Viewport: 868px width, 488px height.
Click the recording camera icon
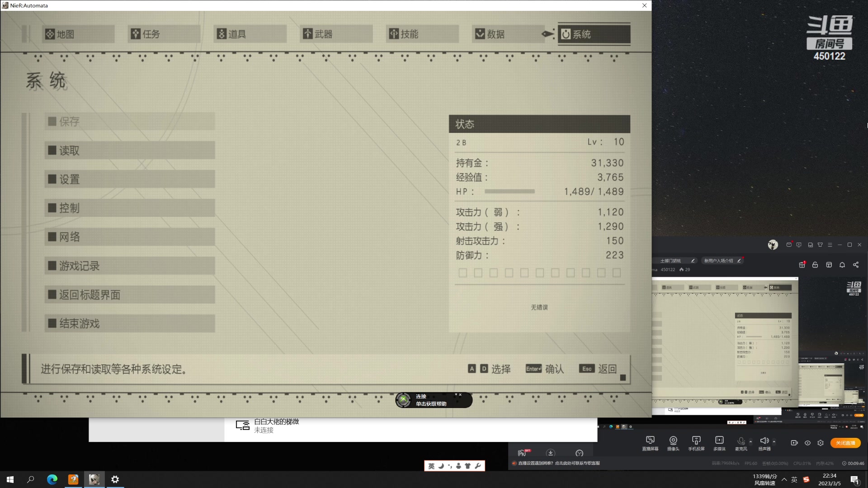click(x=794, y=443)
